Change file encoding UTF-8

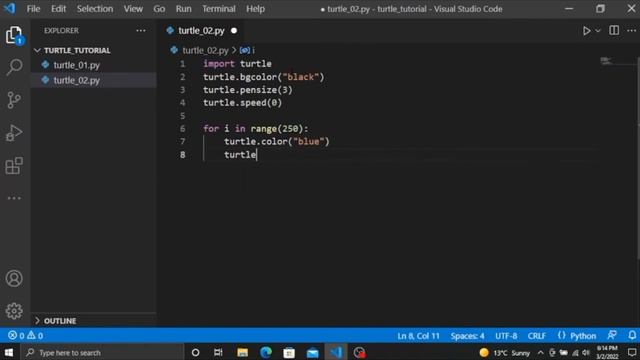(x=506, y=336)
